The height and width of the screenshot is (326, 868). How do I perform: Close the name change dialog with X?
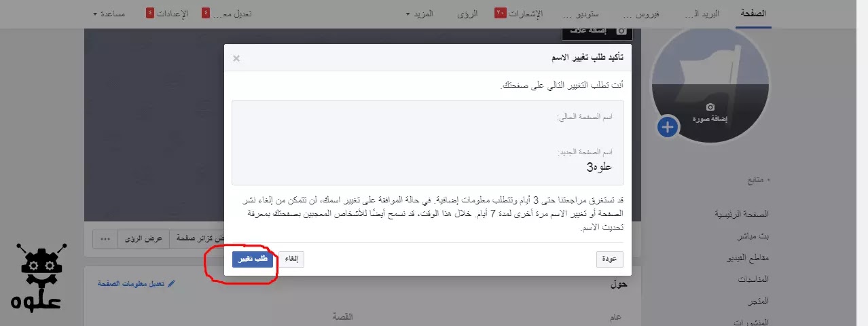click(x=236, y=58)
